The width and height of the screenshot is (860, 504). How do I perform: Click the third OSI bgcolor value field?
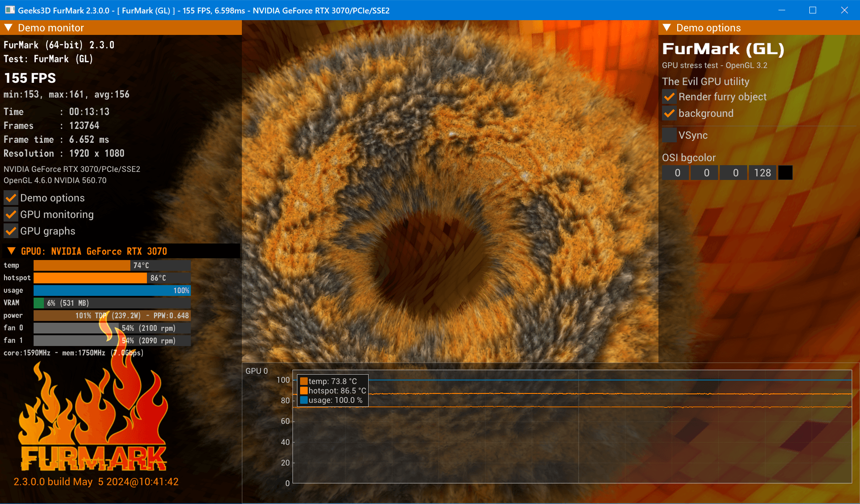(734, 173)
